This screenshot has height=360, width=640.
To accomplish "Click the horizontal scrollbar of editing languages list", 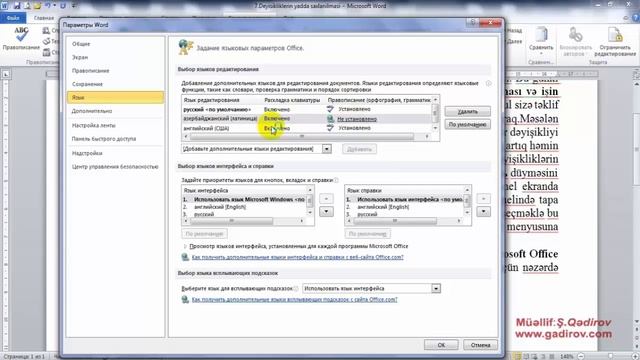I will coord(307,136).
